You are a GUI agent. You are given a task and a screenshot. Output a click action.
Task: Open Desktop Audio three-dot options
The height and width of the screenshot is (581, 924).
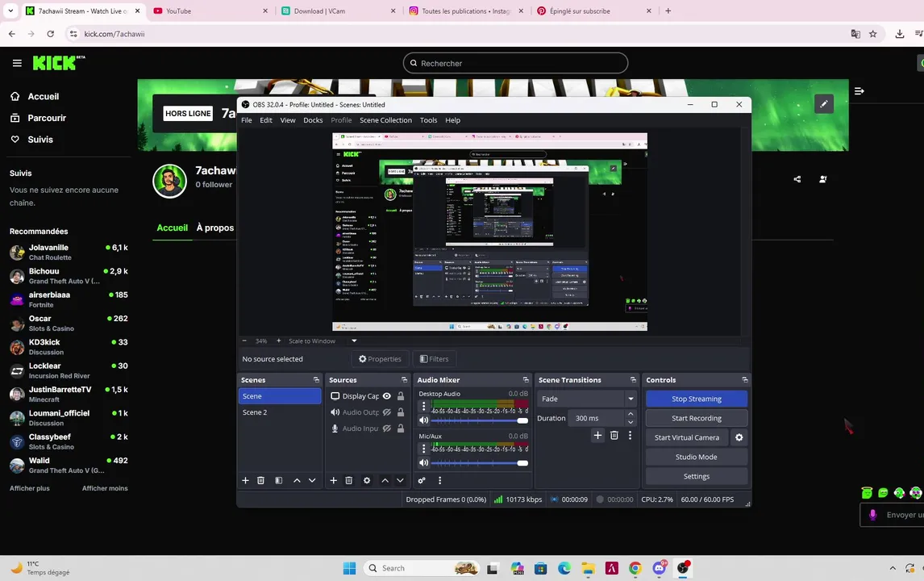(423, 407)
